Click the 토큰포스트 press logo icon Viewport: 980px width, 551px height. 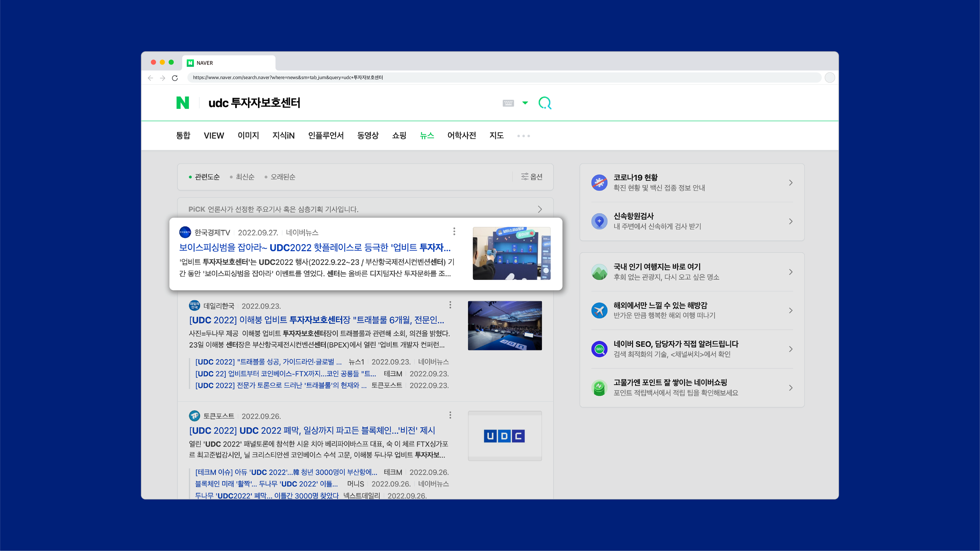click(194, 416)
